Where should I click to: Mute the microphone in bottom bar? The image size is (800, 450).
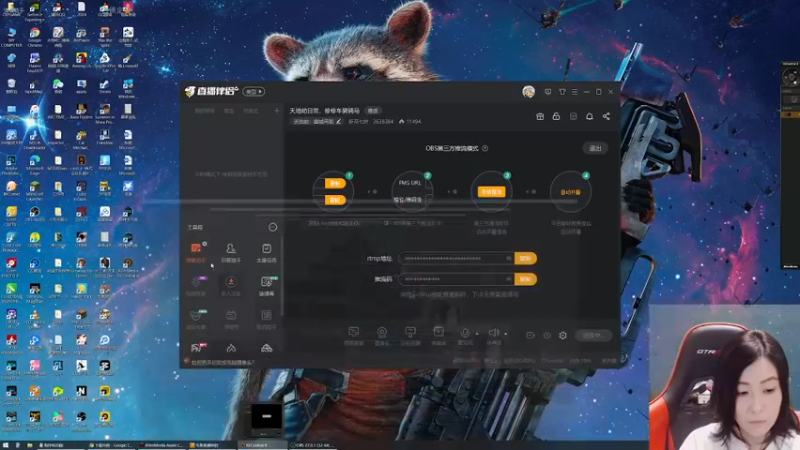pyautogui.click(x=465, y=333)
